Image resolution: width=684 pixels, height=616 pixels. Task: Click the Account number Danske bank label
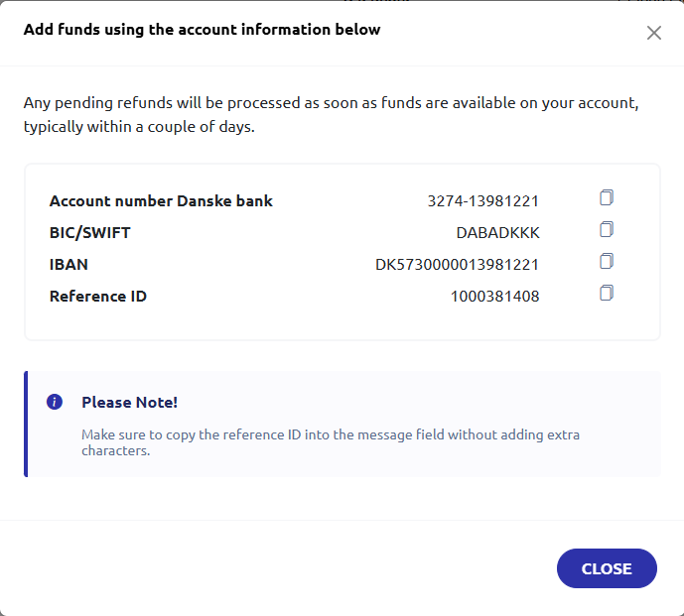[161, 201]
